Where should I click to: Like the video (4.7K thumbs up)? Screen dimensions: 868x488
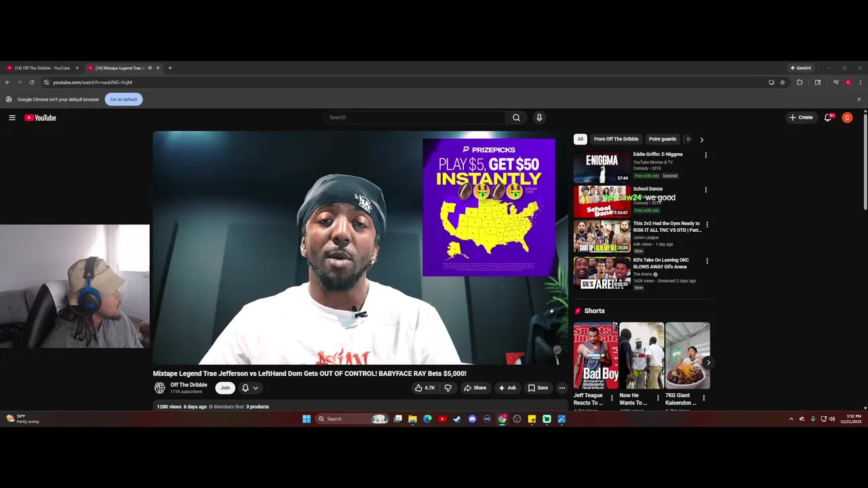[425, 388]
